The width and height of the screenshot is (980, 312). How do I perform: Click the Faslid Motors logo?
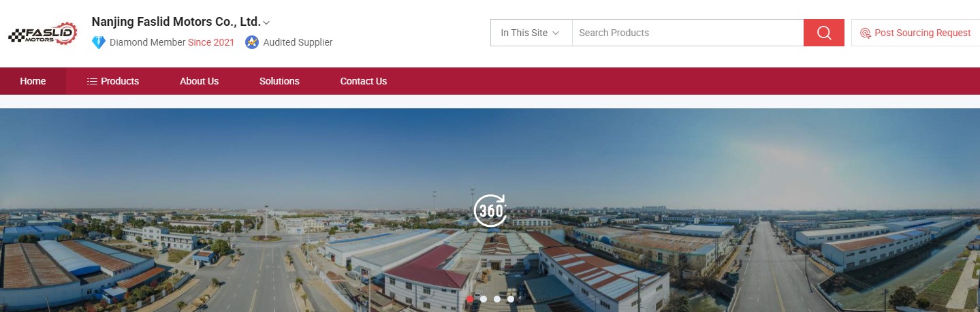click(42, 34)
